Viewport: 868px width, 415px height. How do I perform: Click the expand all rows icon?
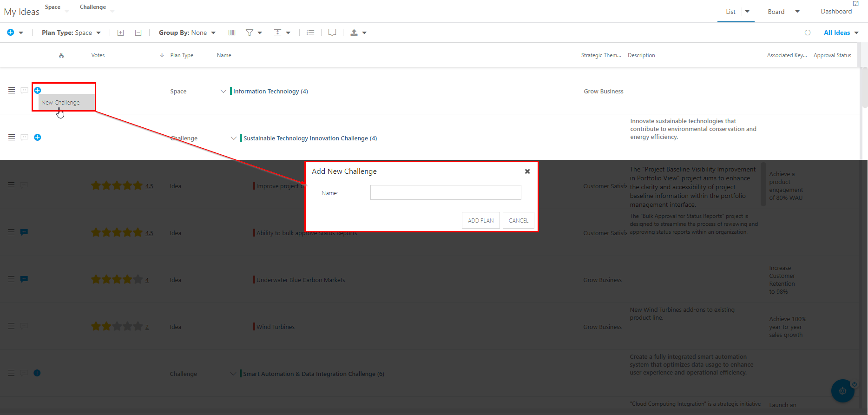click(x=120, y=33)
